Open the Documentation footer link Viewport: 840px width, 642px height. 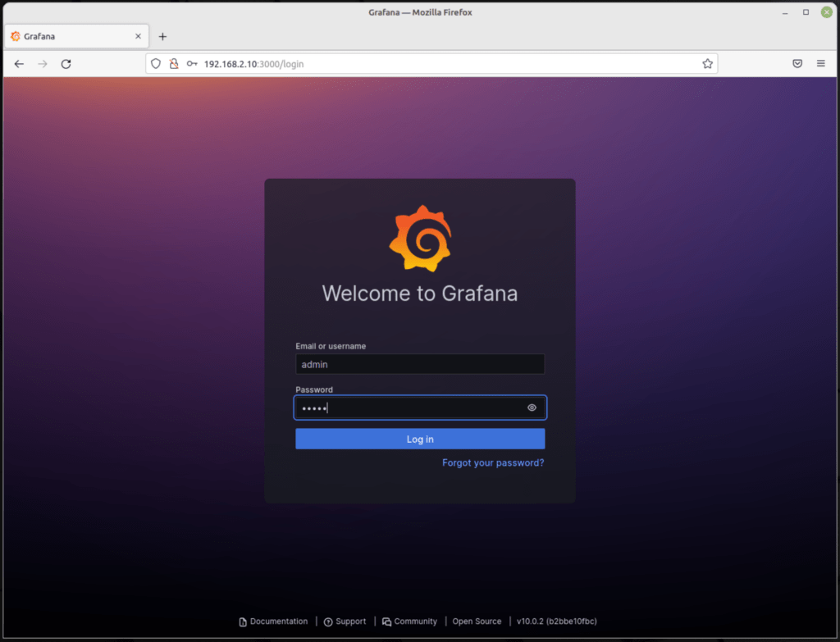click(x=273, y=622)
